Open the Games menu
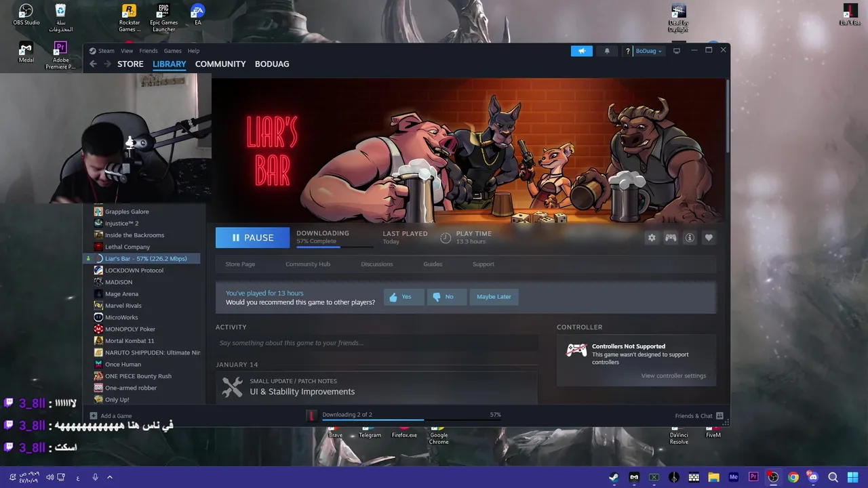 pyautogui.click(x=173, y=51)
